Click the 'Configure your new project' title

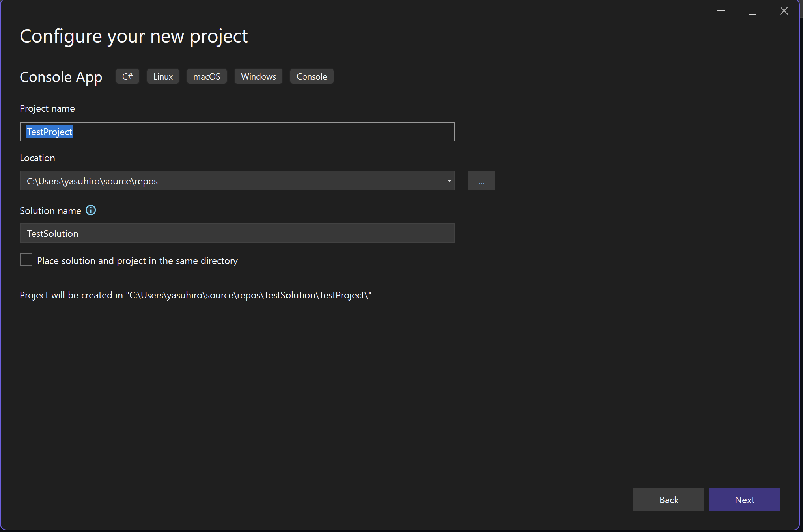click(x=134, y=36)
